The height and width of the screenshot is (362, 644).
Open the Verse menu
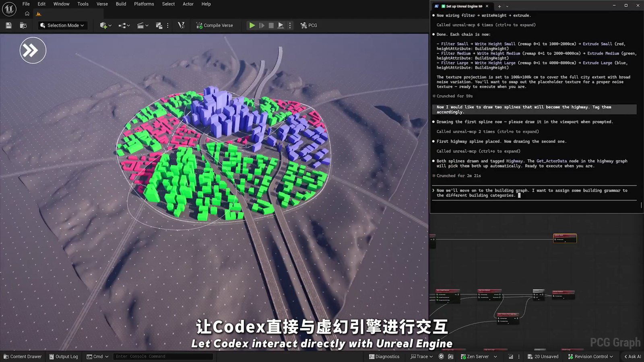102,4
